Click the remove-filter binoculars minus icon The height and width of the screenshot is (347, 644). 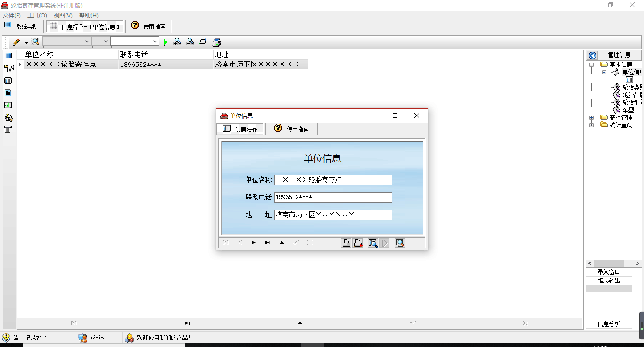[x=190, y=41]
